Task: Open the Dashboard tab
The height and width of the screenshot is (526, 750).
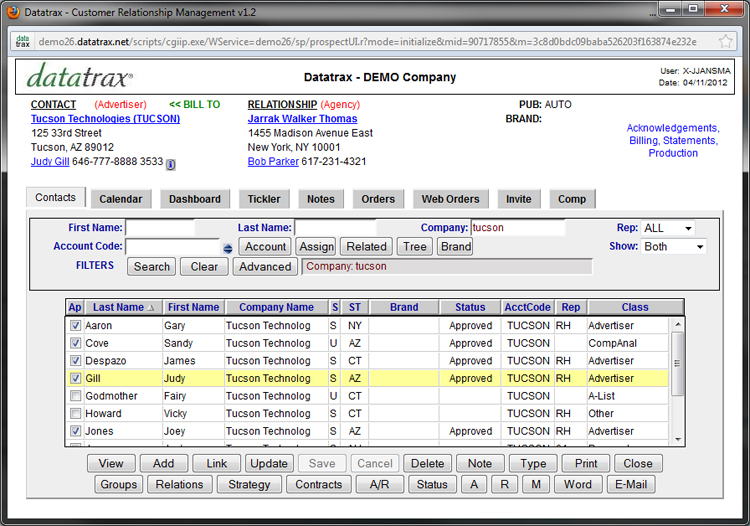Action: tap(195, 199)
